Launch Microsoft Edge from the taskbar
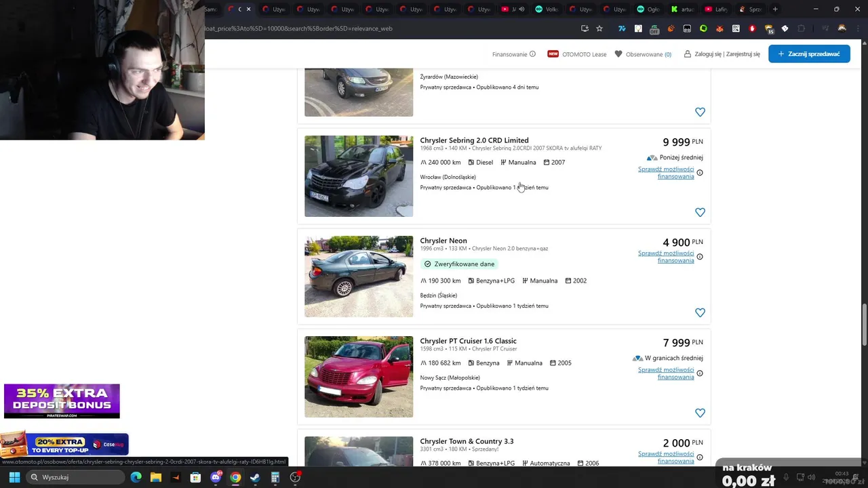868x488 pixels. 136,477
